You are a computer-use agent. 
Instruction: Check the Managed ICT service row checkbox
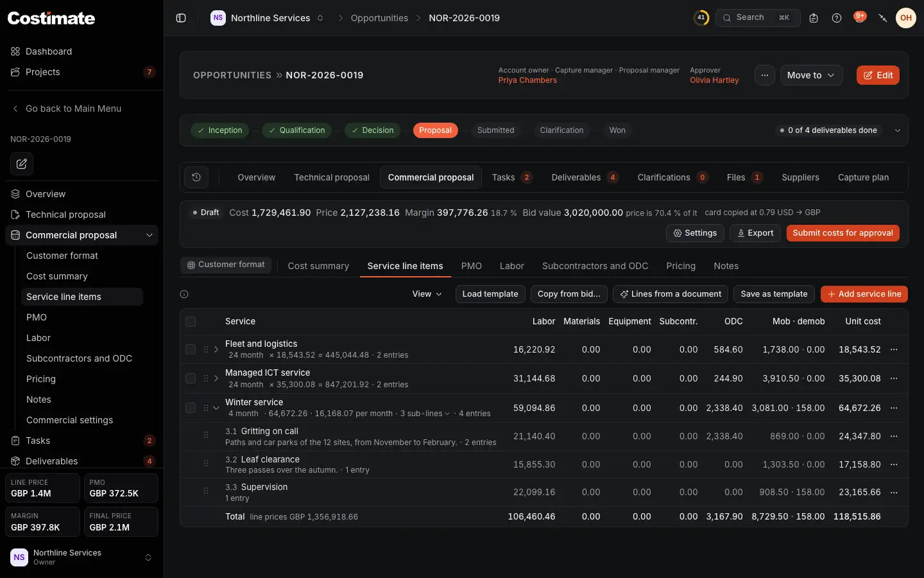pyautogui.click(x=191, y=378)
